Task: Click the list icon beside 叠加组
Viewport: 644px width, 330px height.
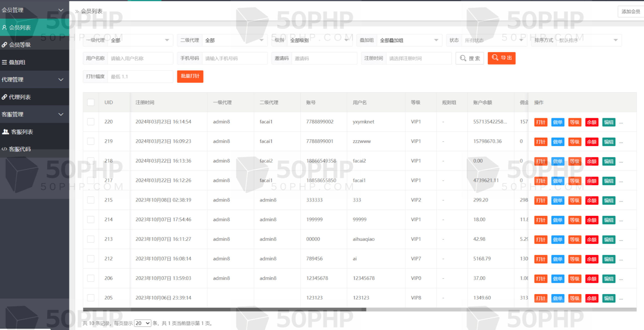Action: [4, 62]
